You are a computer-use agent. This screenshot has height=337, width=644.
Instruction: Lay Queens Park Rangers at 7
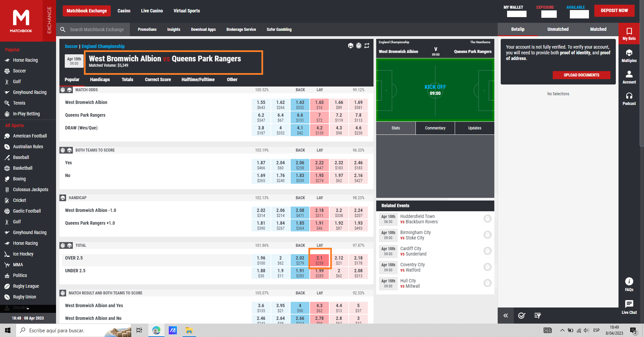(319, 117)
